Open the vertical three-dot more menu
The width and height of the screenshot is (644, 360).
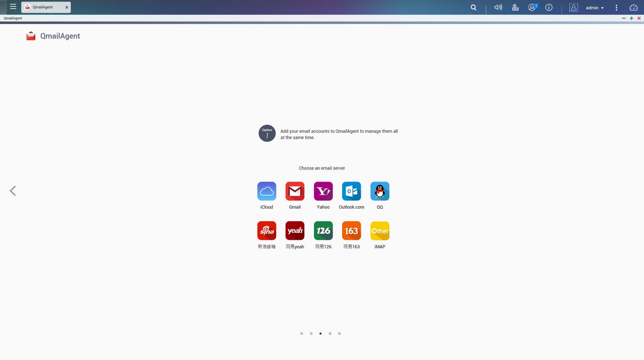(616, 8)
